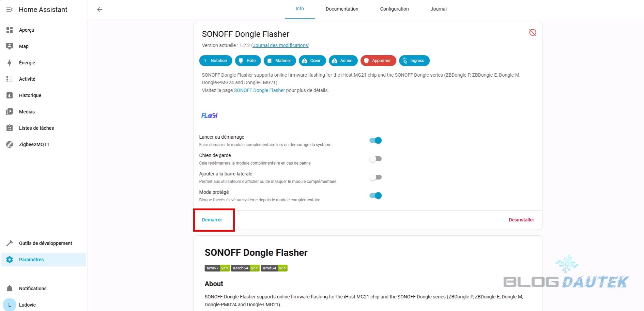Screen dimensions: 644x311
Task: Collapse the sidebar with the menu icon
Action: click(x=10, y=10)
